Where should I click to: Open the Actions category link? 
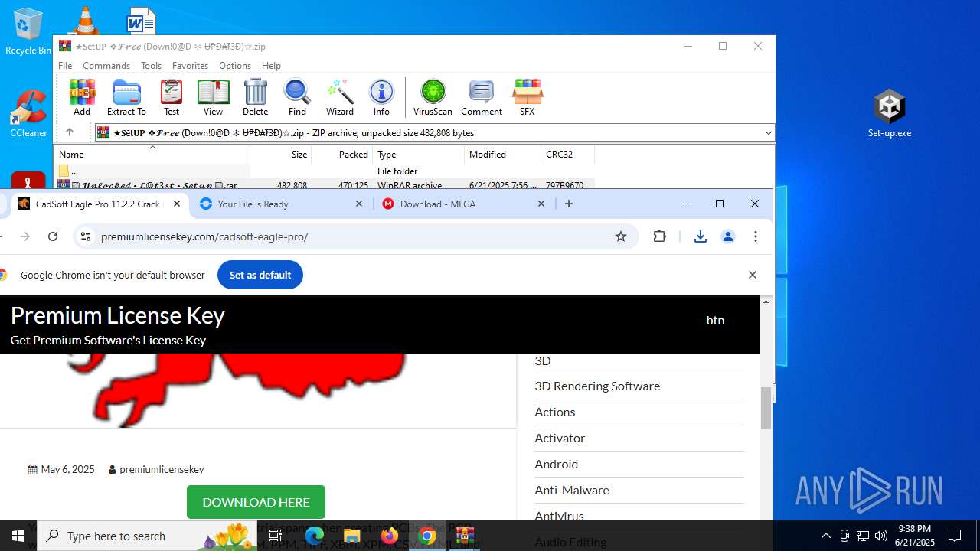[x=554, y=412]
